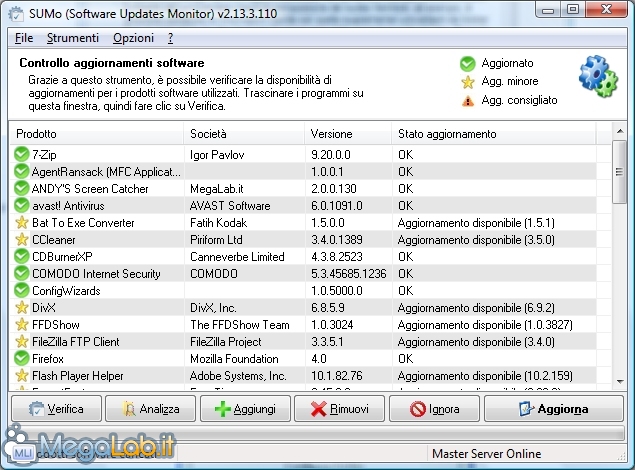The width and height of the screenshot is (635, 470).
Task: Click green check icon next to Firefox
Action: click(x=21, y=358)
